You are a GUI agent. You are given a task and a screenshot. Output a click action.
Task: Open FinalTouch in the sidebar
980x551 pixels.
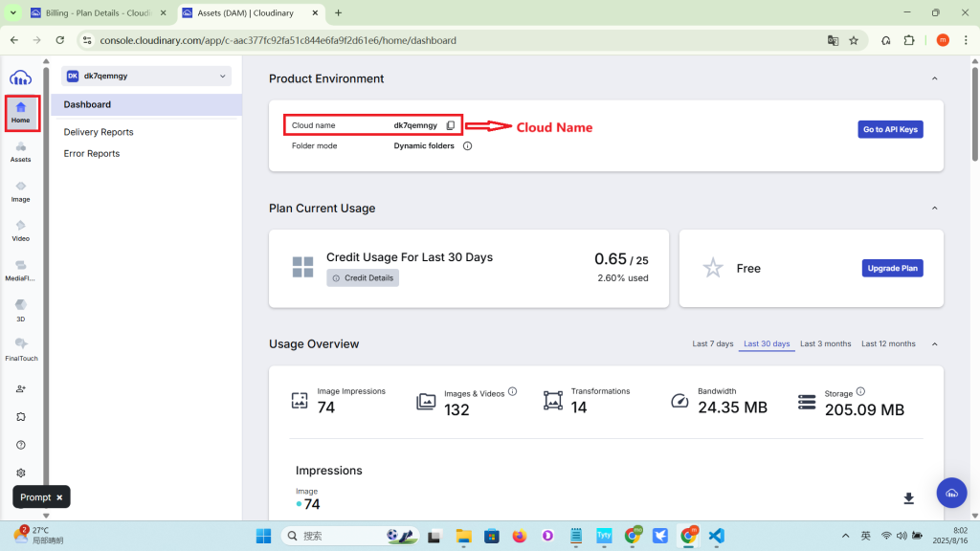21,350
